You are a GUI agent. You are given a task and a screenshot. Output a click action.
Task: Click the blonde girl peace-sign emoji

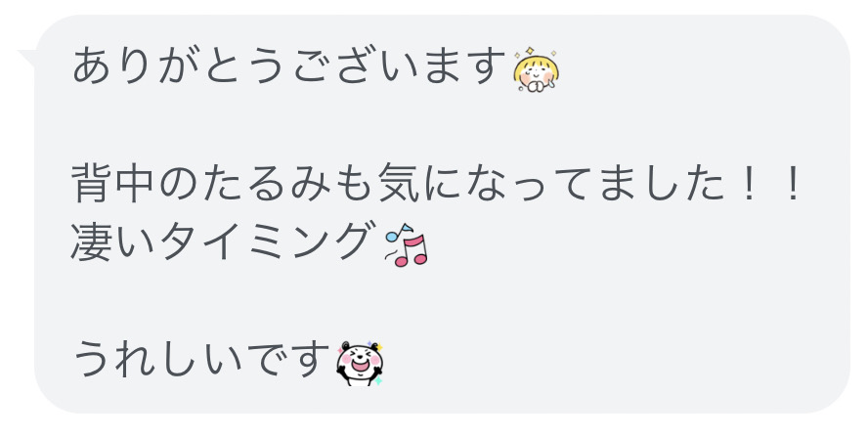point(536,69)
